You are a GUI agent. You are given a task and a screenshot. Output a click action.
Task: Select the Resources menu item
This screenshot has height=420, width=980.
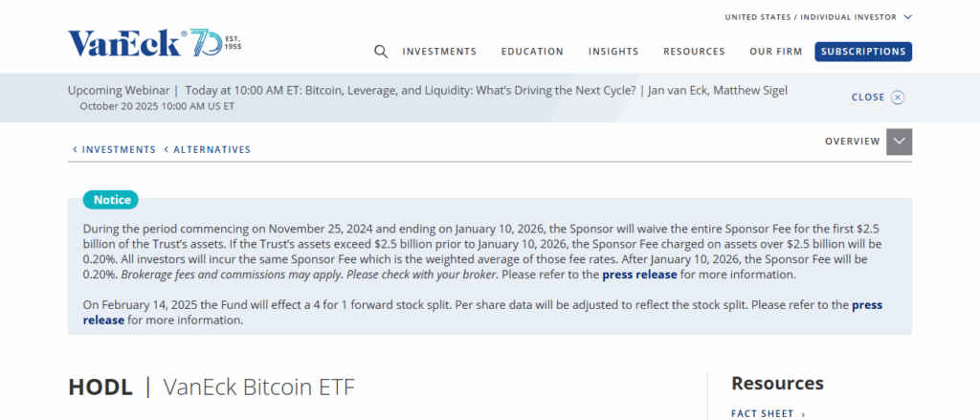(694, 52)
